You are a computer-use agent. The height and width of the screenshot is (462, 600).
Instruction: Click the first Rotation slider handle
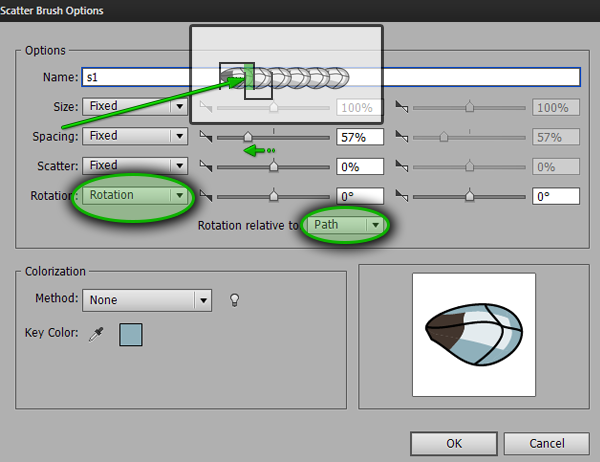[273, 196]
